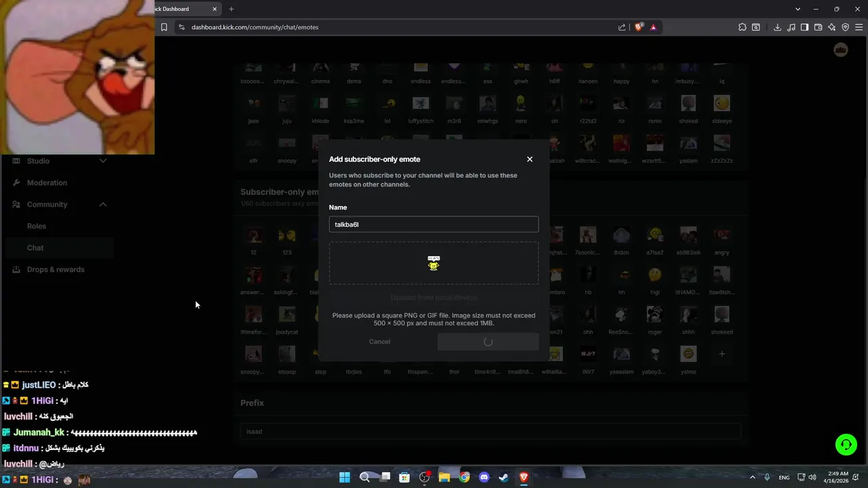Open Discord from the taskbar
The height and width of the screenshot is (488, 868).
[484, 477]
